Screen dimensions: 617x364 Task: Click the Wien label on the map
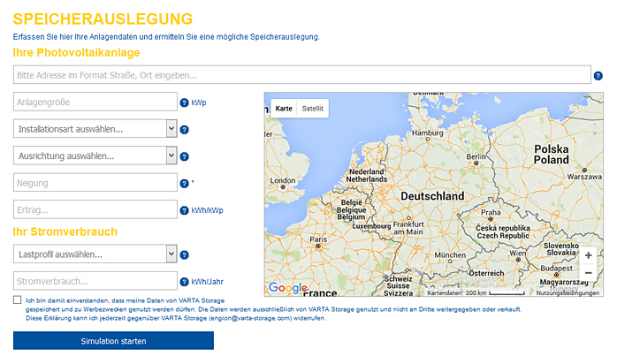coord(518,254)
